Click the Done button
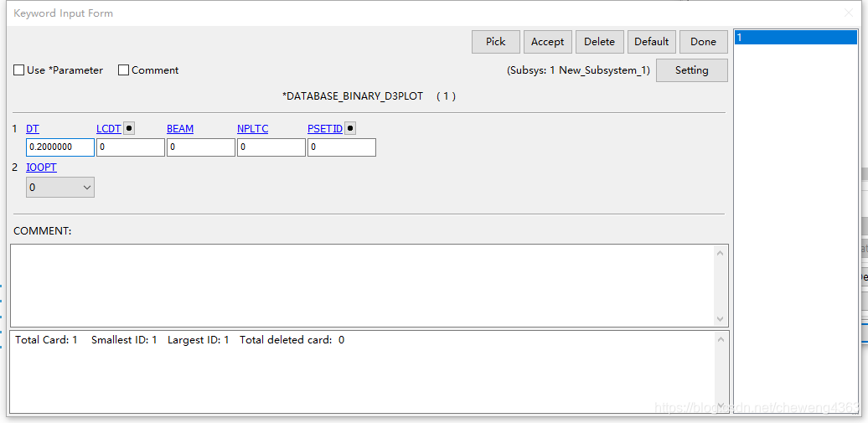Image resolution: width=868 pixels, height=423 pixels. coord(704,42)
